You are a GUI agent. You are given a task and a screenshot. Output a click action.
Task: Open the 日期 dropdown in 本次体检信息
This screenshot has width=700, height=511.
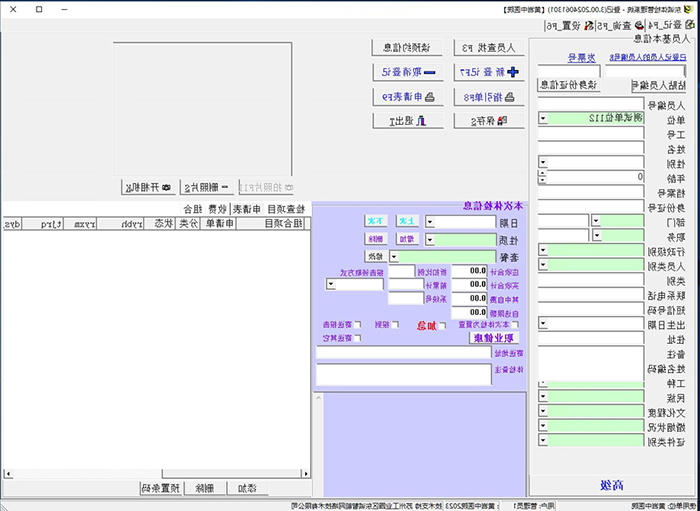click(429, 222)
